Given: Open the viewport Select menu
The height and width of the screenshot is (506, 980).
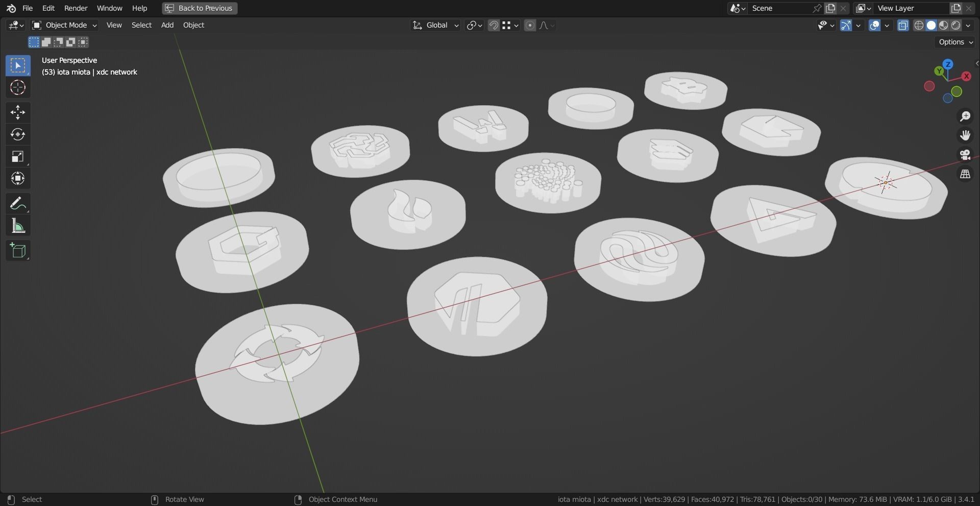Looking at the screenshot, I should click(x=141, y=25).
